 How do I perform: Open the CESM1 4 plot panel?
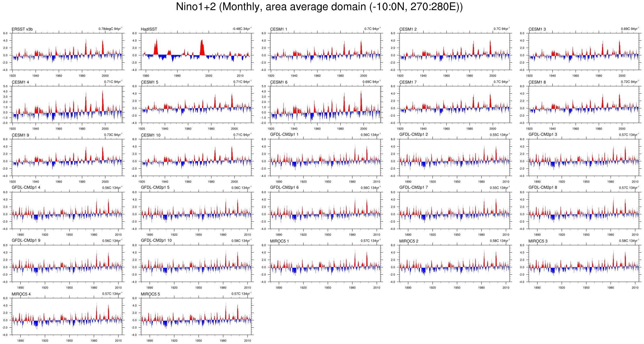(x=67, y=105)
